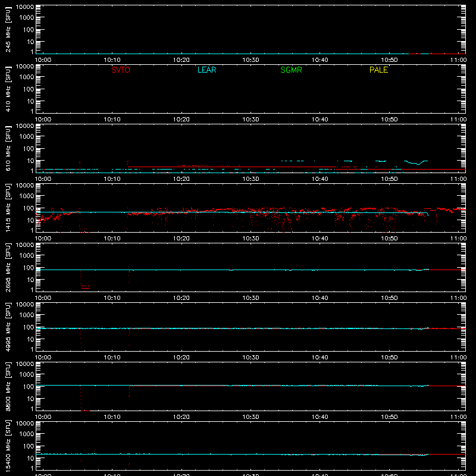Screen dimensions: 476x476
Task: Click the 1000 tick on 410 MHz axis
Action: pos(27,77)
